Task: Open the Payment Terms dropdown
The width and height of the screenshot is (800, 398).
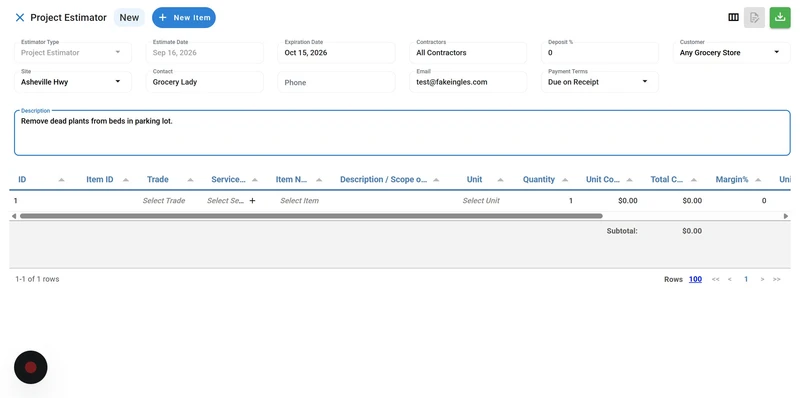Action: (599, 82)
